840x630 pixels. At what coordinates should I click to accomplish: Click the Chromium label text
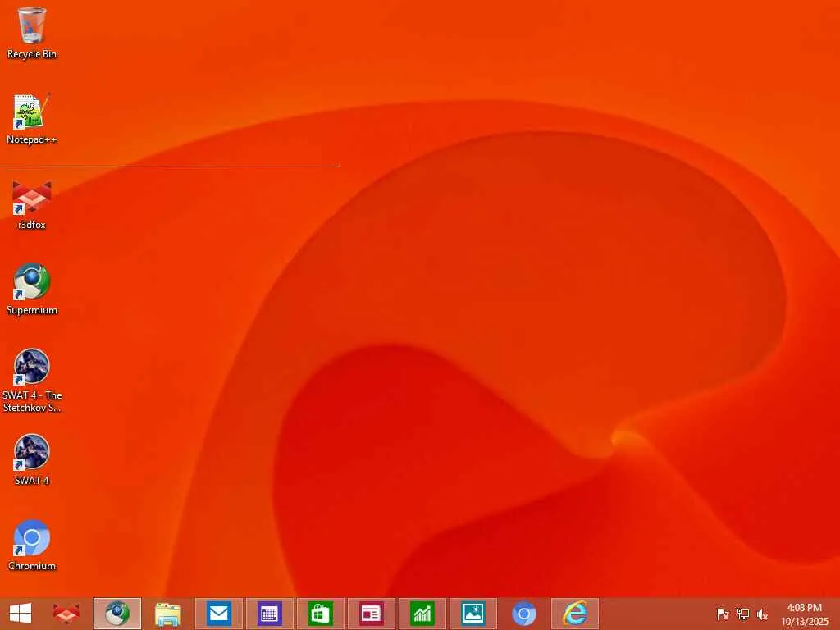[32, 566]
